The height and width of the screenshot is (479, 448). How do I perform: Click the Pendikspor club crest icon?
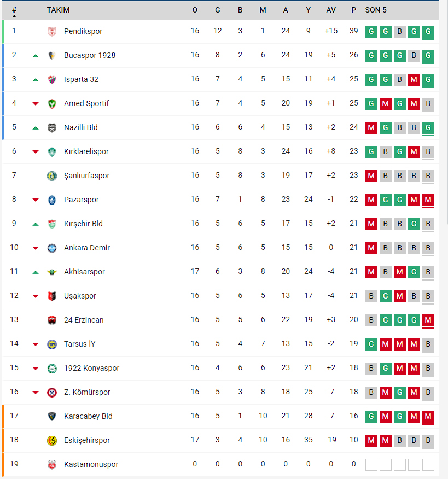point(52,31)
